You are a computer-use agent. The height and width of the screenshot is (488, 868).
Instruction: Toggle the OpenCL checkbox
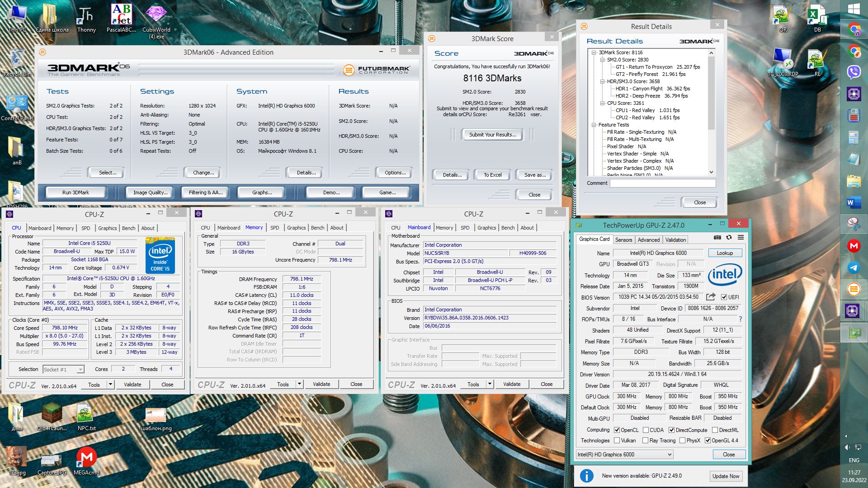(617, 430)
